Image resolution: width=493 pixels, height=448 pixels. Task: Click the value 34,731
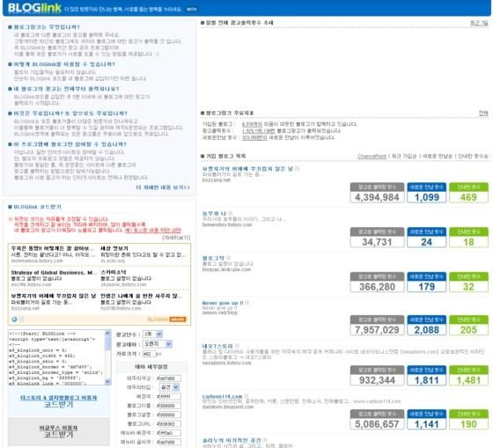click(x=377, y=242)
